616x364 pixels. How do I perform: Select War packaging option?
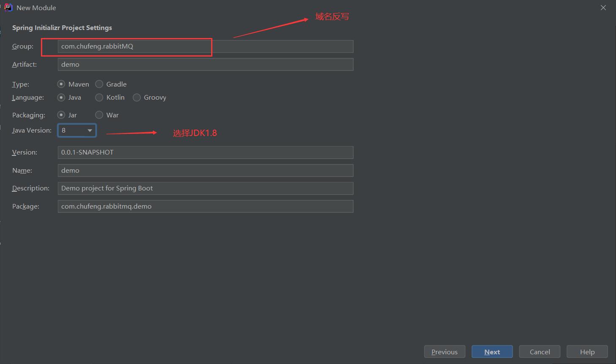pos(99,115)
